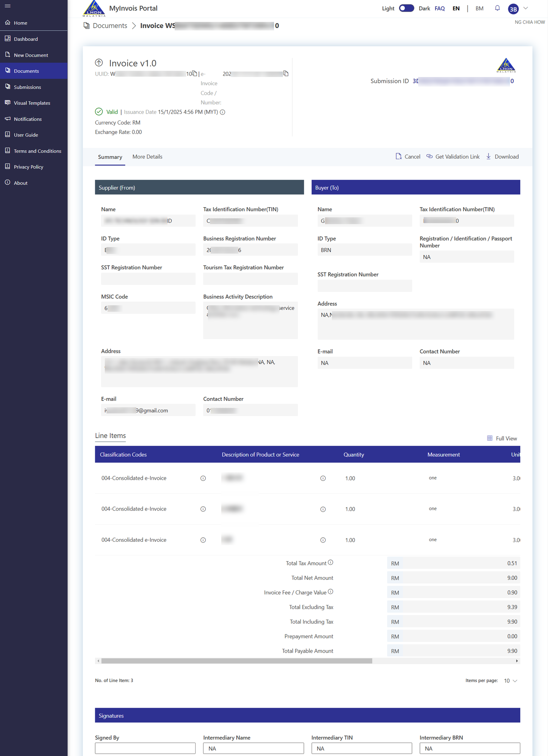Open the Items per page dropdown
This screenshot has height=756, width=548.
tap(510, 681)
